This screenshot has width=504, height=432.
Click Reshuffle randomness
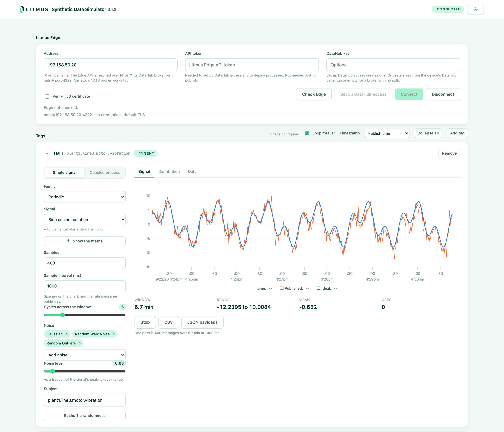click(85, 415)
